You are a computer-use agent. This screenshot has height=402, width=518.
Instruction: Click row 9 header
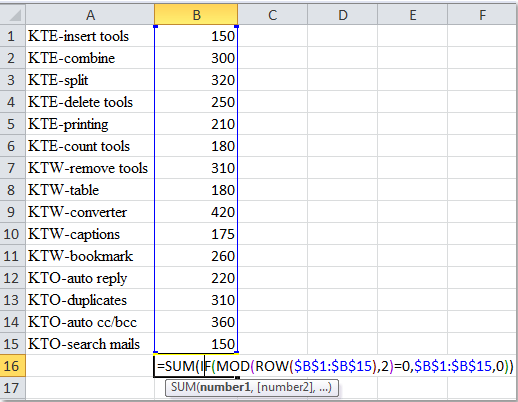point(13,212)
